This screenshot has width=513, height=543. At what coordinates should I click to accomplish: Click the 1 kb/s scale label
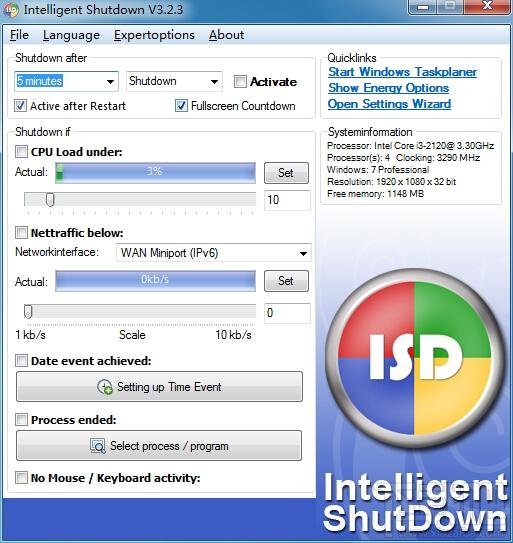pos(30,335)
